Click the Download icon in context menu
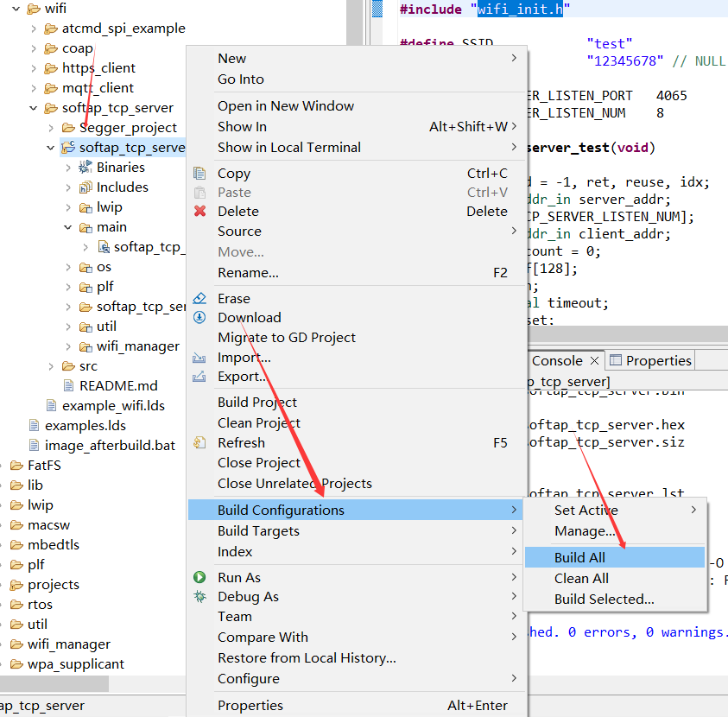 point(200,318)
